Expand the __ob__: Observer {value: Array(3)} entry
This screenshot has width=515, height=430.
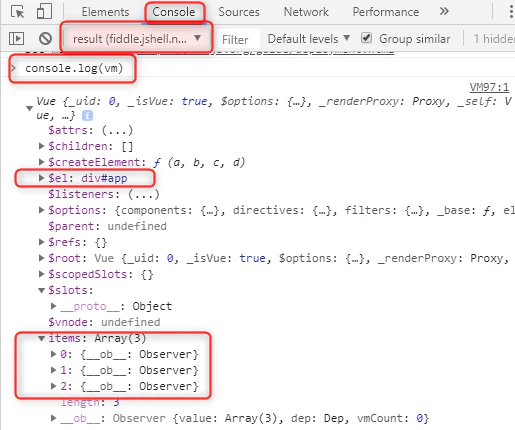[53, 418]
